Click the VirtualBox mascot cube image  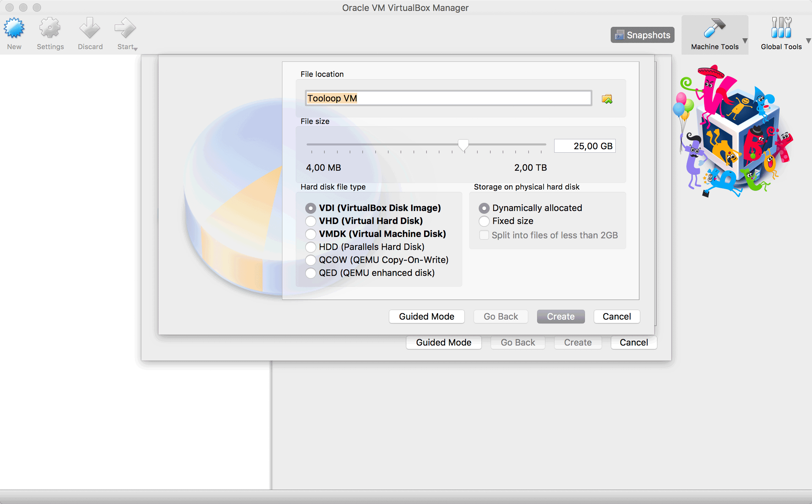(x=733, y=131)
